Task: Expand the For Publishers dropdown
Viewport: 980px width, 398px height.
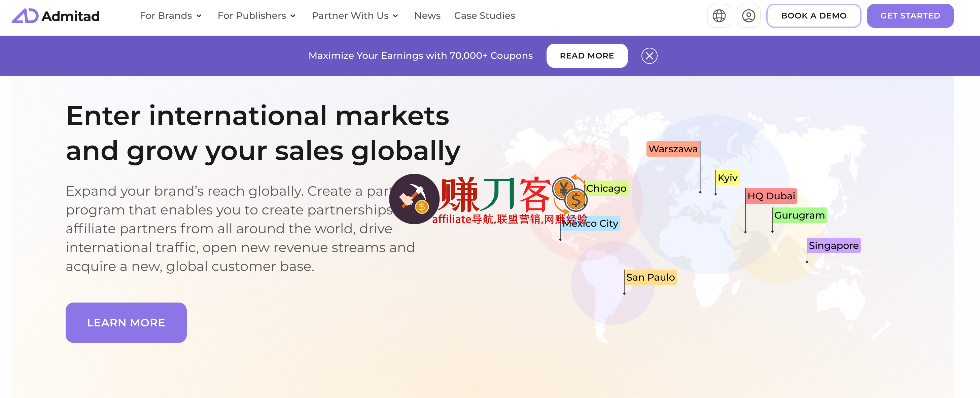Action: [x=256, y=16]
